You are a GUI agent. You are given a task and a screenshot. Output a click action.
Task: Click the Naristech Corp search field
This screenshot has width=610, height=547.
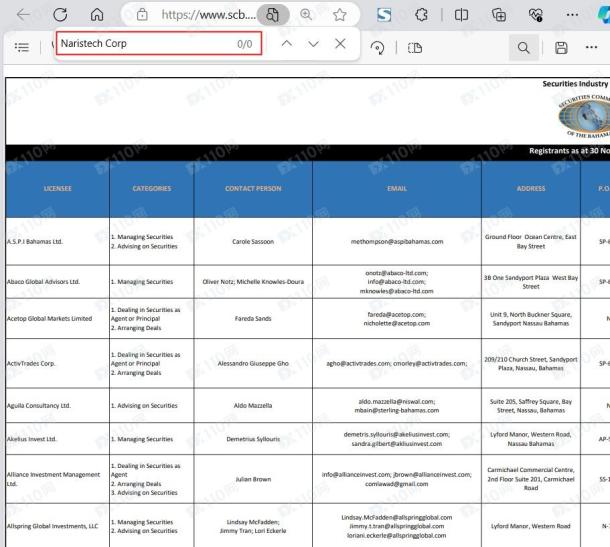click(x=159, y=43)
